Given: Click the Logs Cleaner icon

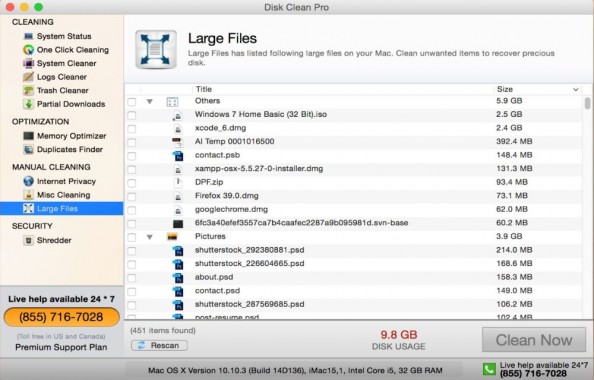Looking at the screenshot, I should pyautogui.click(x=28, y=77).
